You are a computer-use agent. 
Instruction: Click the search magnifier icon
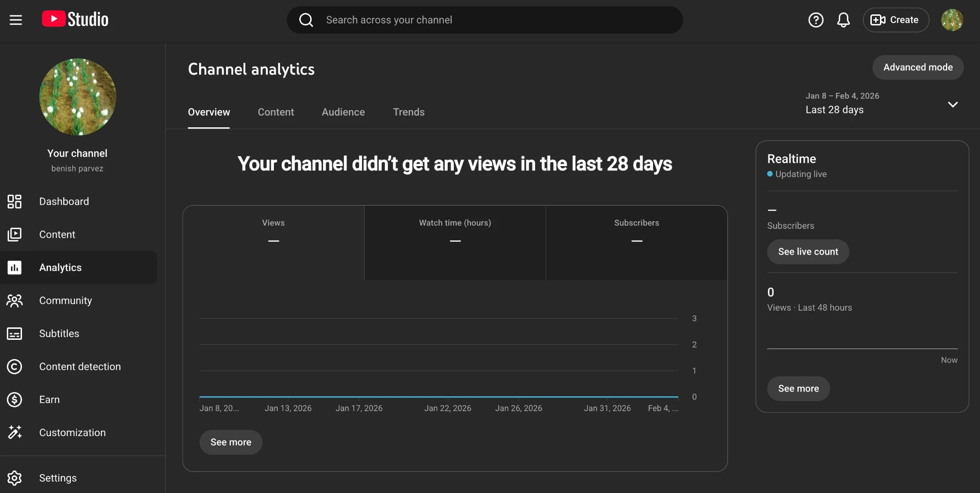coord(306,20)
